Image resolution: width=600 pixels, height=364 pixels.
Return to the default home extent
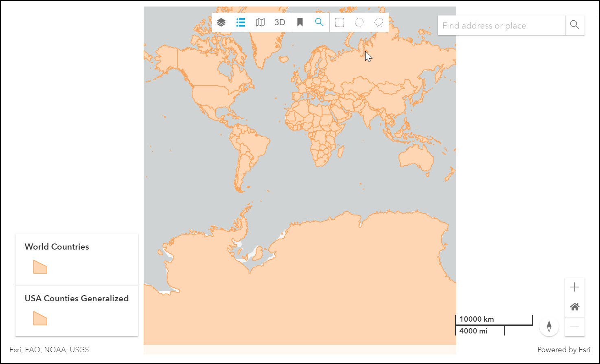[x=574, y=307]
